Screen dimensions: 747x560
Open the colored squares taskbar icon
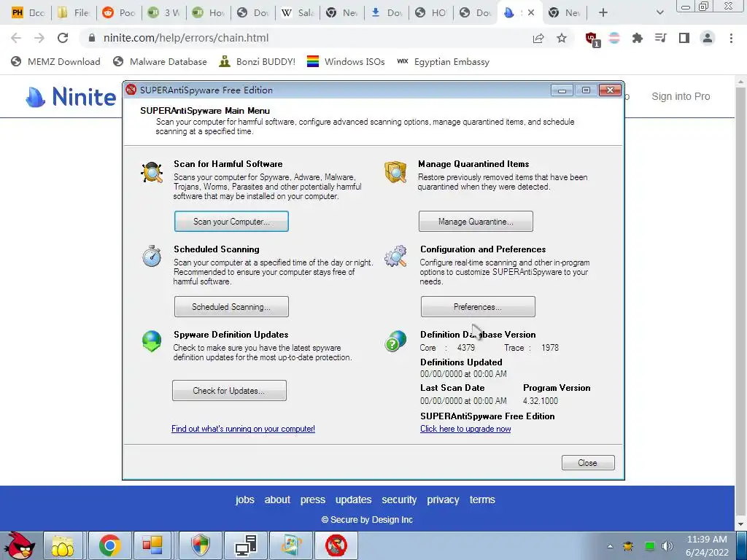coord(152,545)
